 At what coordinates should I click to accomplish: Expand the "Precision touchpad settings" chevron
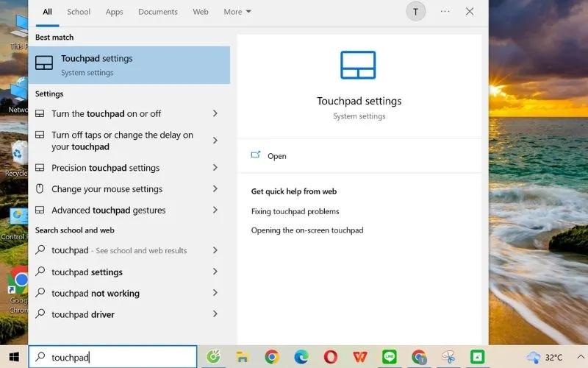(215, 168)
